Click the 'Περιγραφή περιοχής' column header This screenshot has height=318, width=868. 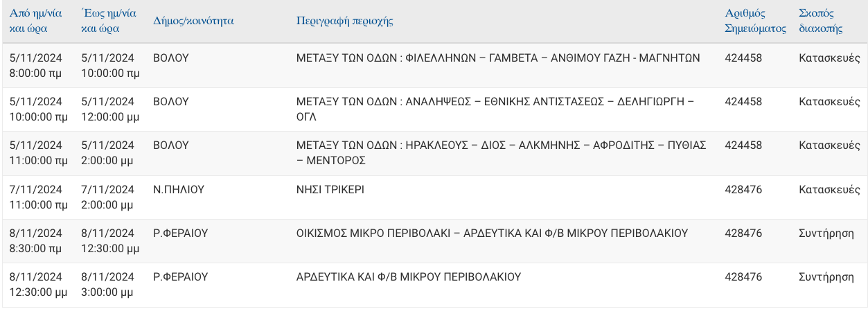[345, 21]
